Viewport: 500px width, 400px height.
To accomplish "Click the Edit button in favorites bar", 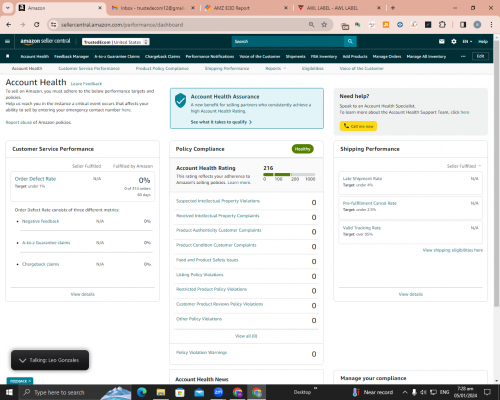I will coord(480,56).
